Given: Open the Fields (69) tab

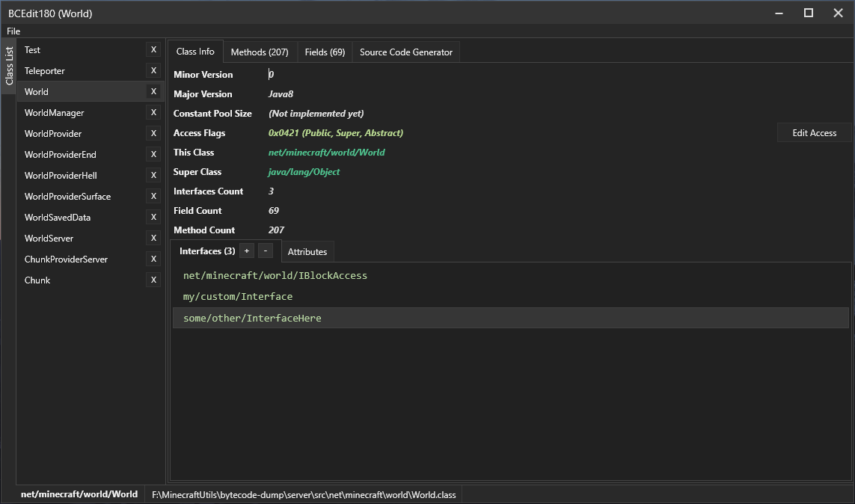Looking at the screenshot, I should (x=325, y=52).
